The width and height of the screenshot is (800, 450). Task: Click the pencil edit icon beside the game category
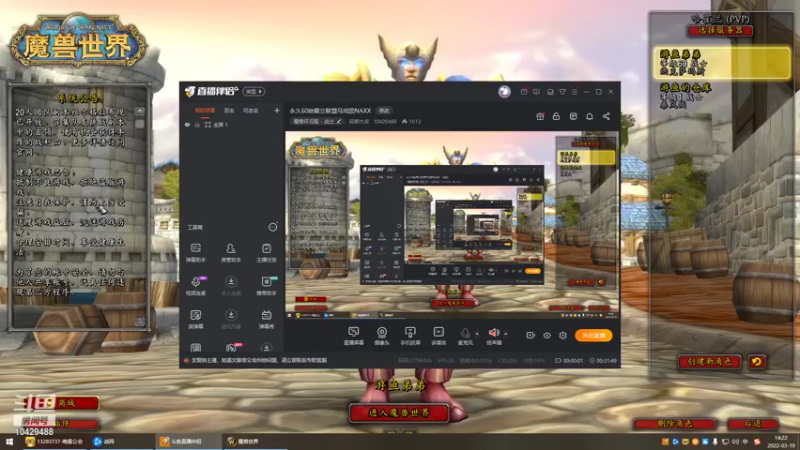click(339, 121)
